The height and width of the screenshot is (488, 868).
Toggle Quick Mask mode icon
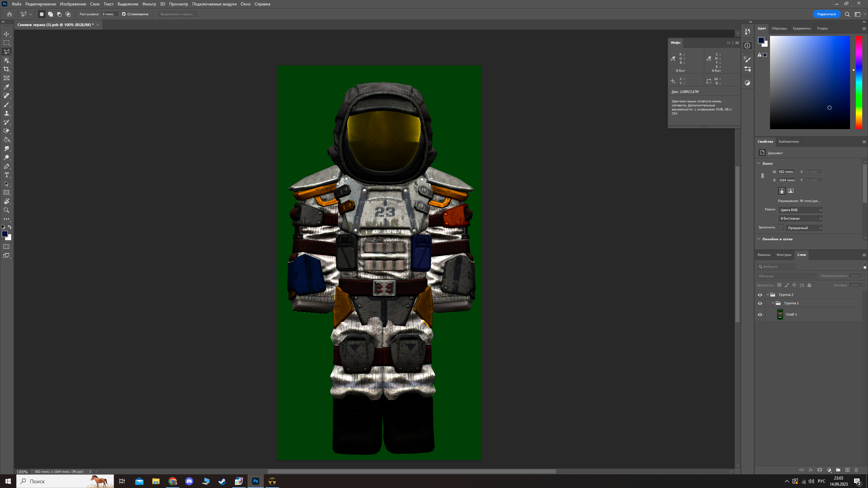6,247
